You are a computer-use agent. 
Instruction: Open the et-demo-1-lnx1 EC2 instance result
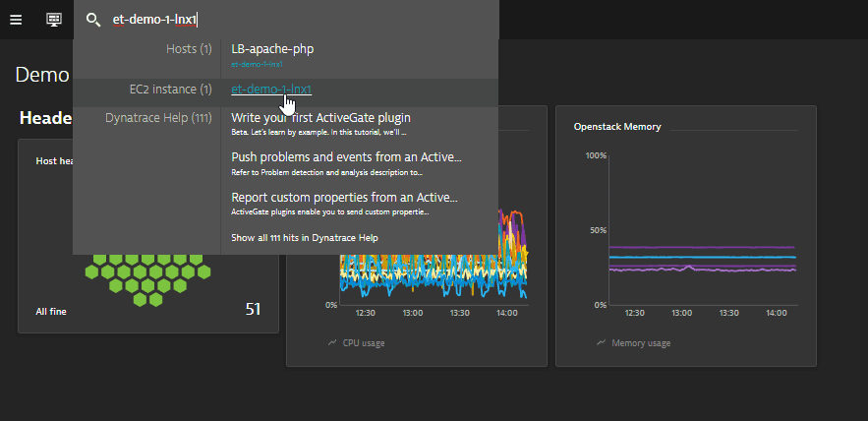(x=271, y=90)
